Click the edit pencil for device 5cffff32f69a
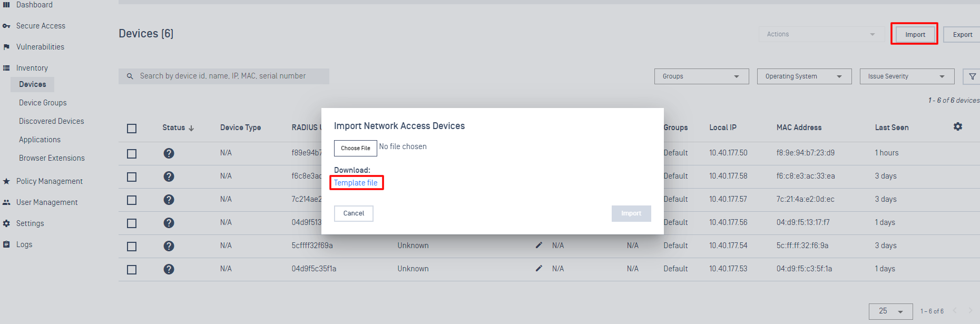The image size is (980, 324). (x=538, y=246)
